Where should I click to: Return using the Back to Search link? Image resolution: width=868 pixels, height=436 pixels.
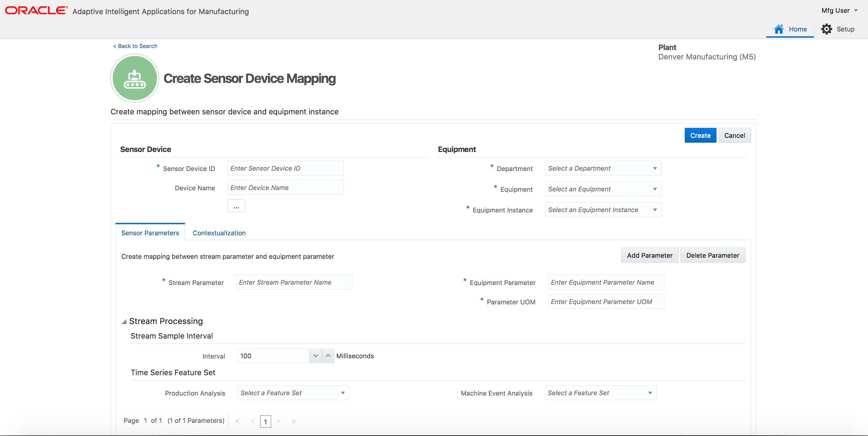[x=135, y=46]
